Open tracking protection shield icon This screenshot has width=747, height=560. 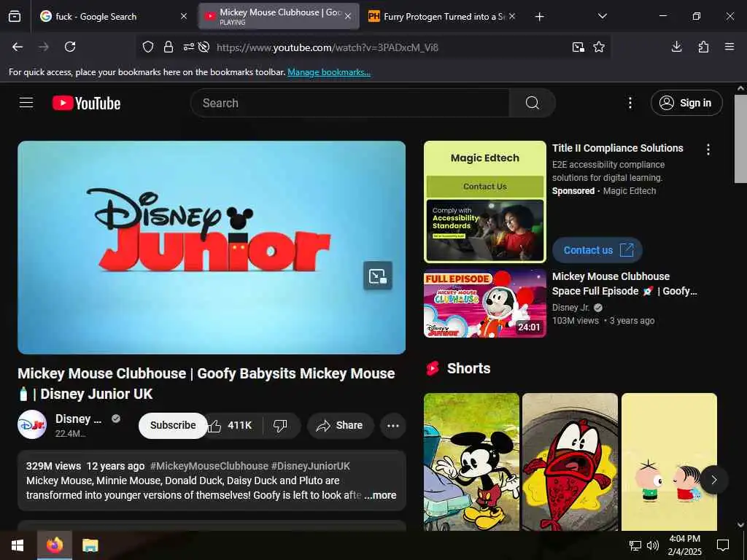click(148, 47)
